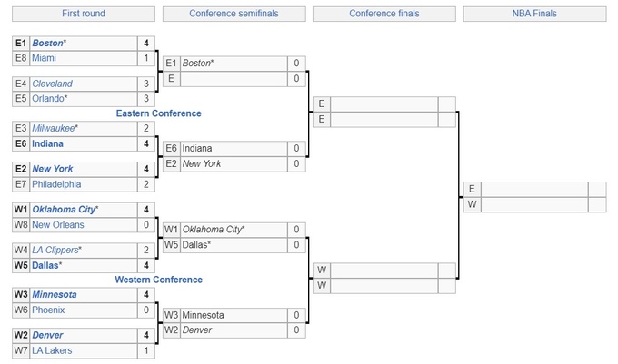The height and width of the screenshot is (364, 618).
Task: Select the Orlando team link
Action: (x=49, y=98)
